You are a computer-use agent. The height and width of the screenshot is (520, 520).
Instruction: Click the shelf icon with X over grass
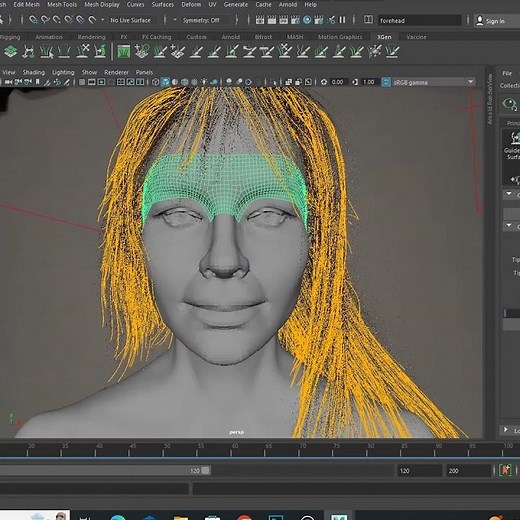(82, 51)
